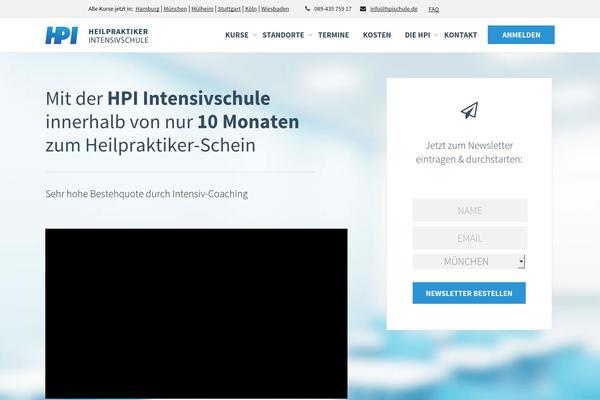This screenshot has height=400, width=600.
Task: Open the FAQ link
Action: point(434,9)
